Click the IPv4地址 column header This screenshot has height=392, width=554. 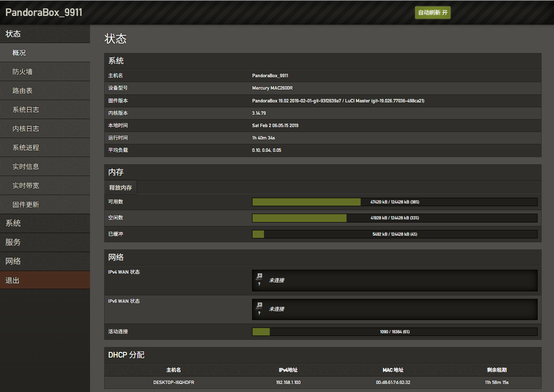[288, 370]
